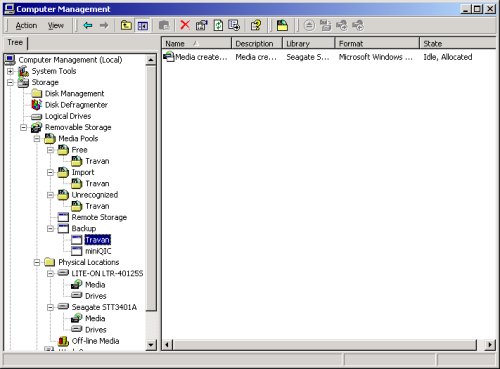The image size is (500, 369).
Task: Click the red Delete X icon
Action: pos(185,25)
